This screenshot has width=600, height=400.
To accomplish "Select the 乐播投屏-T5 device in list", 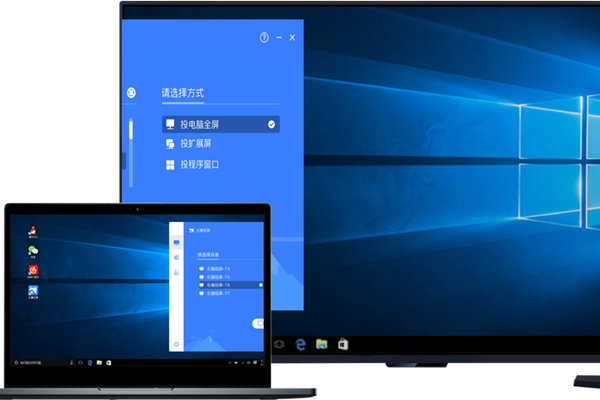I will [215, 277].
